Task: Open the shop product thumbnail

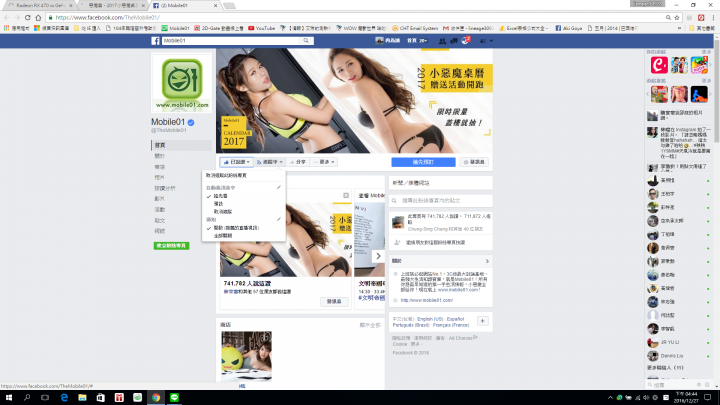Action: click(x=247, y=356)
